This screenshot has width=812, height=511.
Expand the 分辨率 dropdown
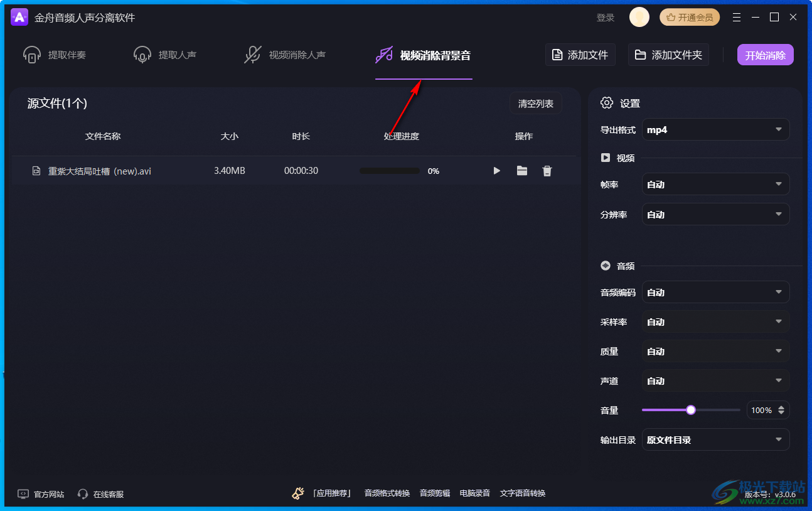tap(715, 215)
